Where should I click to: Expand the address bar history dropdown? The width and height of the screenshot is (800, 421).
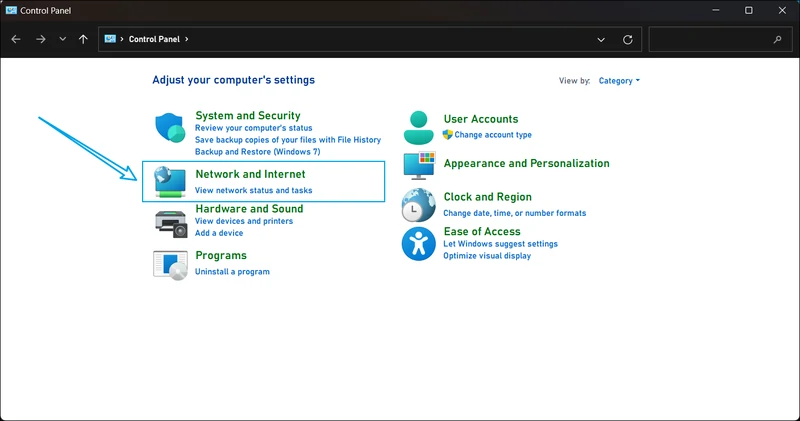pos(601,39)
